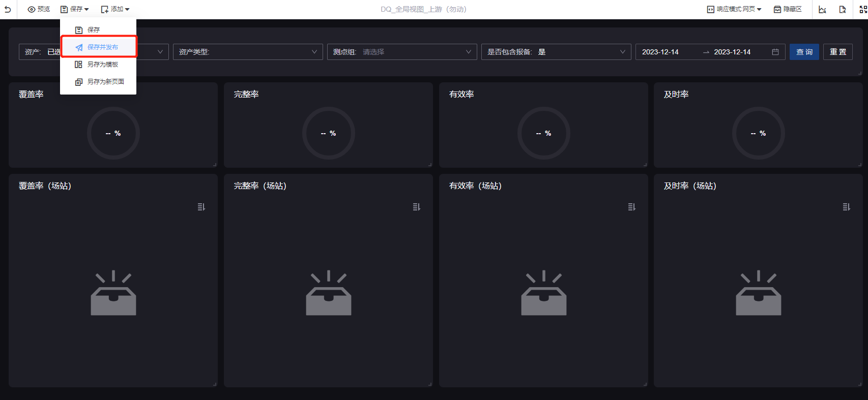The height and width of the screenshot is (400, 868).
Task: Click the 覆盖率 card title
Action: (31, 94)
